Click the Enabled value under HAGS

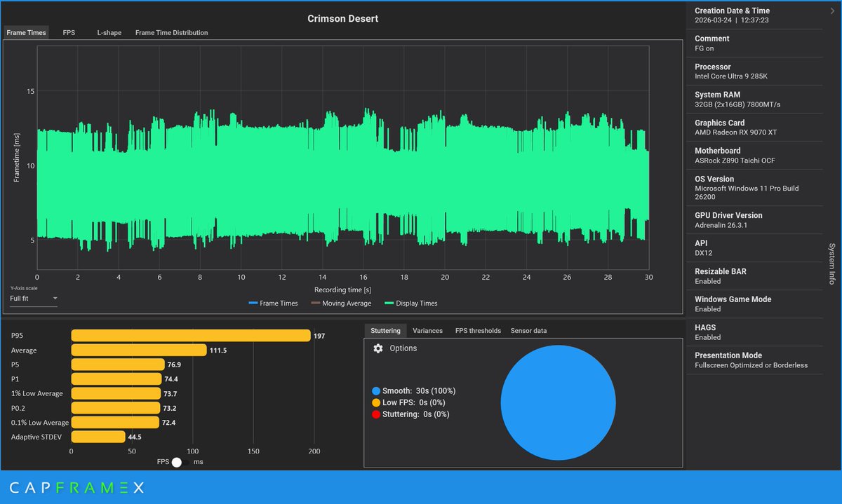707,337
